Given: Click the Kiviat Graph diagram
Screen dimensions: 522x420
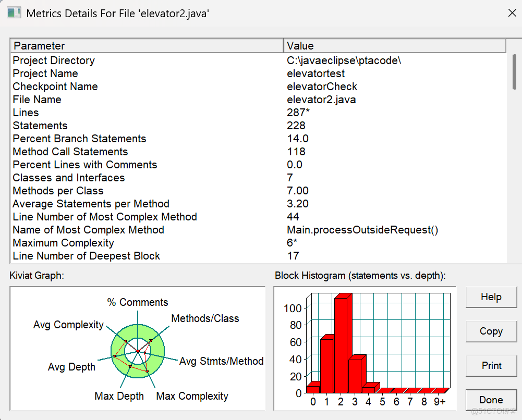Looking at the screenshot, I should point(137,348).
